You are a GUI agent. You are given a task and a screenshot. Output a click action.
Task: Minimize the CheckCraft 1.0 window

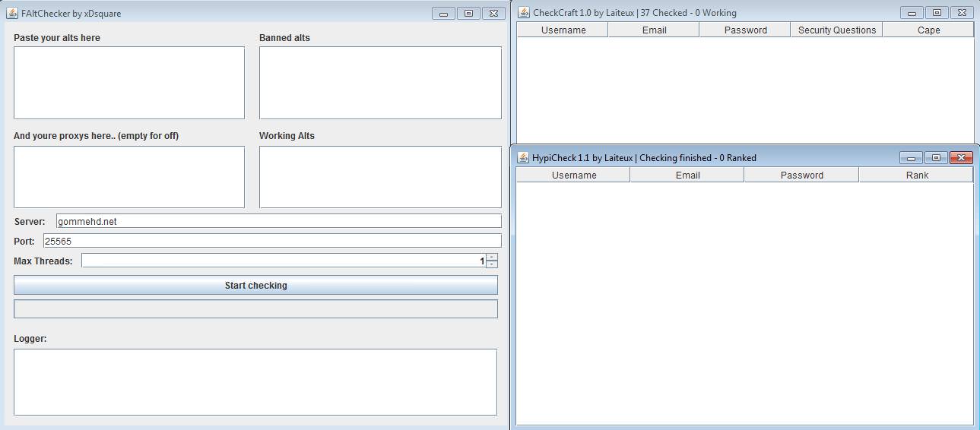[912, 12]
